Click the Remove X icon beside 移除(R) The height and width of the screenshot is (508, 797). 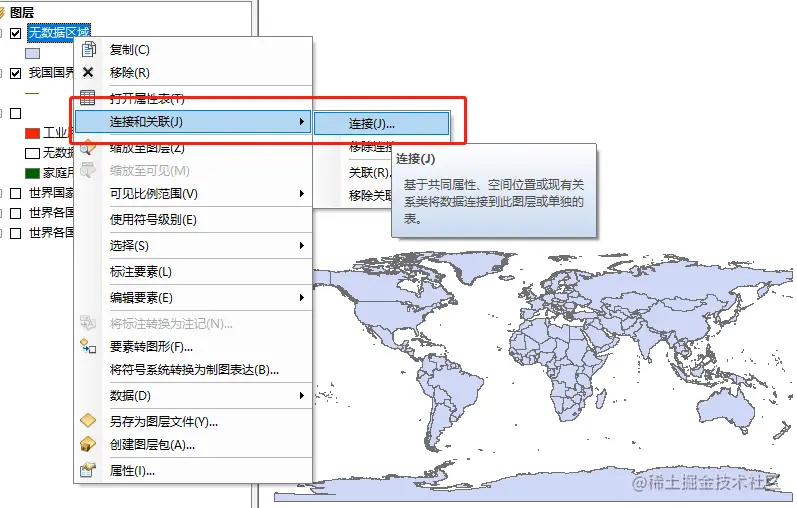coord(88,73)
